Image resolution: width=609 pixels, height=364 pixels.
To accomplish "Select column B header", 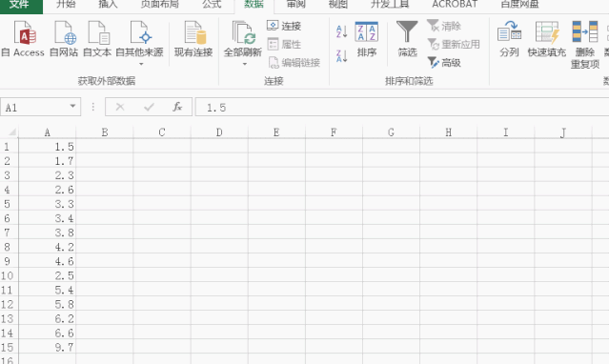I will (105, 132).
